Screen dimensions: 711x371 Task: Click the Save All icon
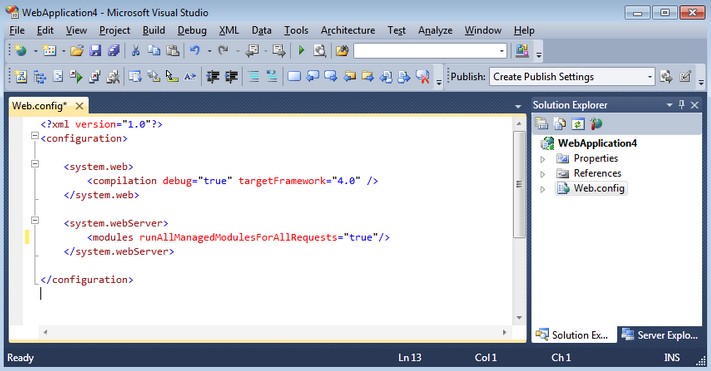[x=113, y=50]
